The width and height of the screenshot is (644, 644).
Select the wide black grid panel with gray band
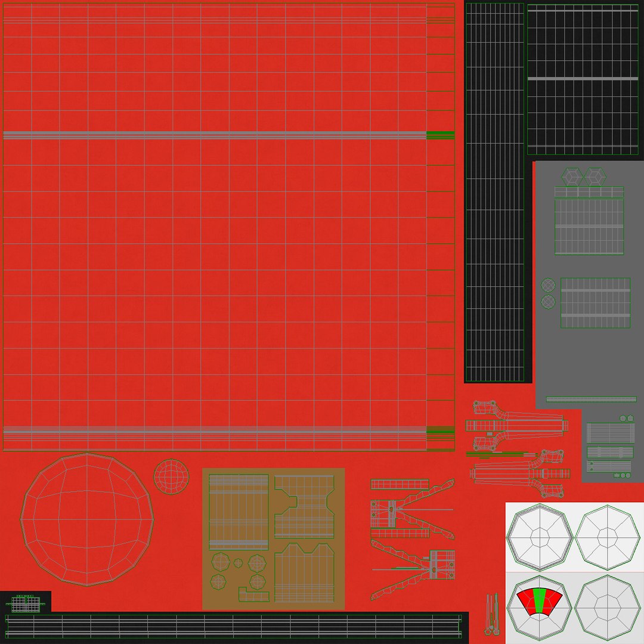583,80
